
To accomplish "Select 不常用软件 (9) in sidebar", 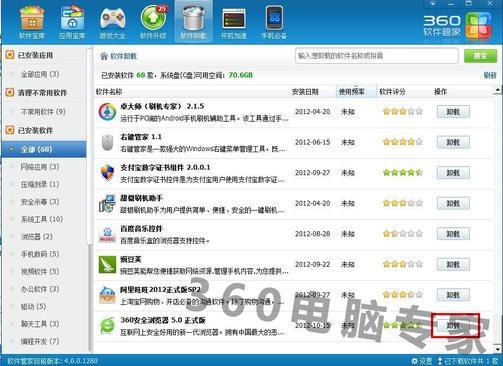I will point(44,112).
